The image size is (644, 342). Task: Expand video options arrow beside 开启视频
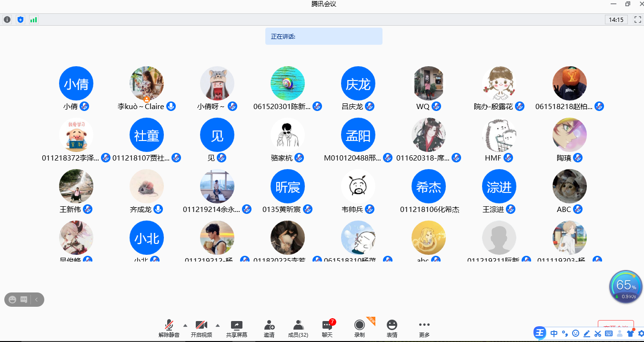point(218,325)
